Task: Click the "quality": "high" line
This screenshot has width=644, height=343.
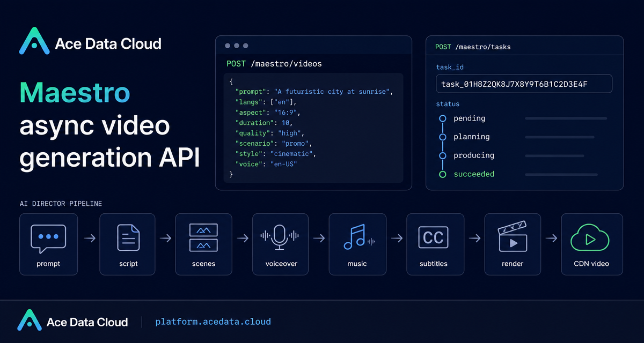Action: point(269,133)
